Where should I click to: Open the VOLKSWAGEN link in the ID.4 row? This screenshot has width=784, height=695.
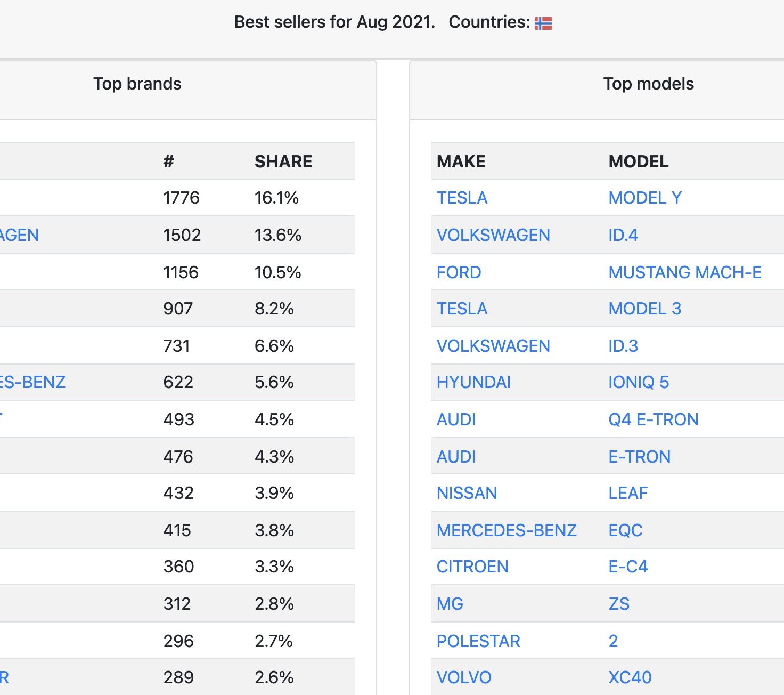click(x=493, y=235)
